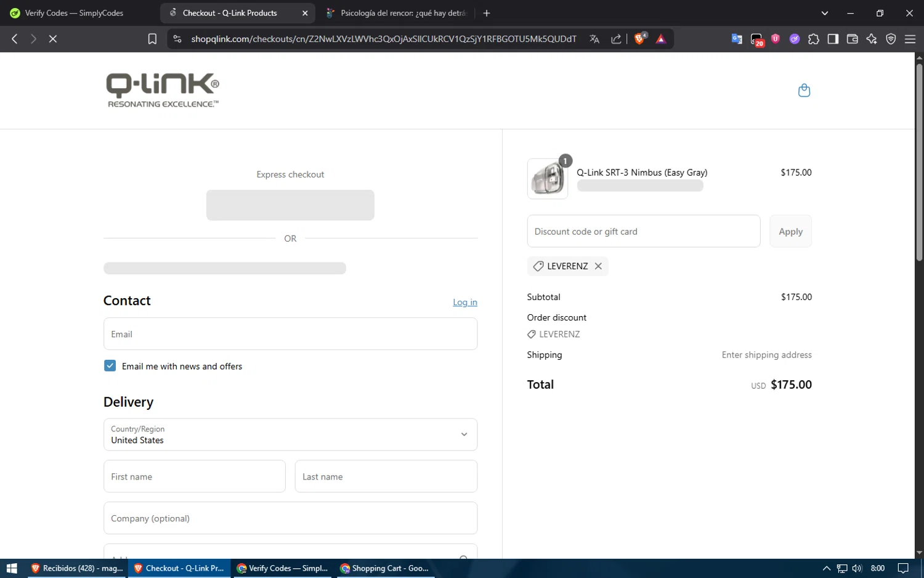924x578 pixels.
Task: Expand the Country/Region dropdown
Action: tap(290, 434)
